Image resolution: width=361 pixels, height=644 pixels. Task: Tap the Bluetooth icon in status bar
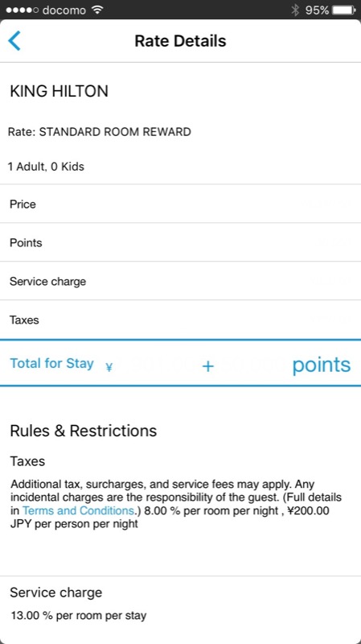click(x=295, y=10)
